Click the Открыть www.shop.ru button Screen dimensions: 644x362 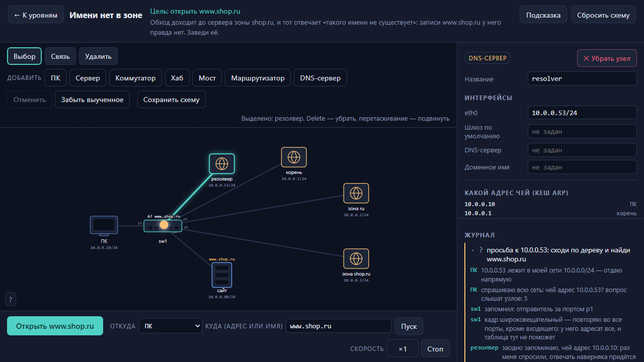(x=55, y=326)
